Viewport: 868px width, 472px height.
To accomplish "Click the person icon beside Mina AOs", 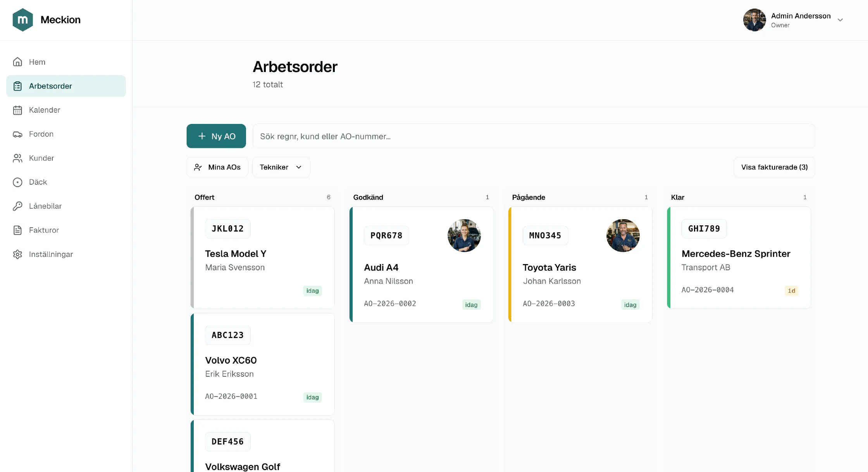I will pyautogui.click(x=198, y=167).
